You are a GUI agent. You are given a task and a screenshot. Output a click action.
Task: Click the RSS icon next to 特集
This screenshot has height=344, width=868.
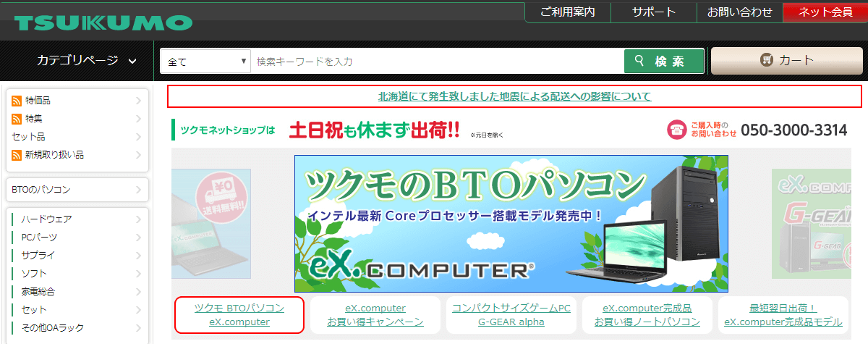click(17, 119)
